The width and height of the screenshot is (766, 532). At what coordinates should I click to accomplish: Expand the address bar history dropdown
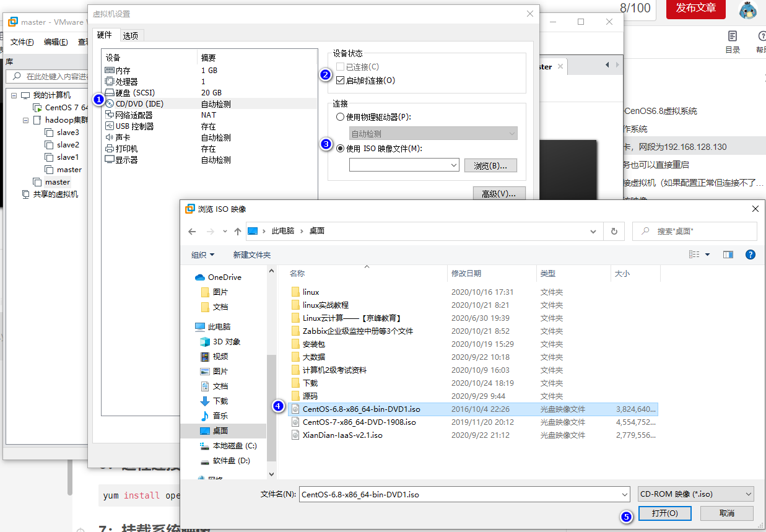tap(593, 231)
